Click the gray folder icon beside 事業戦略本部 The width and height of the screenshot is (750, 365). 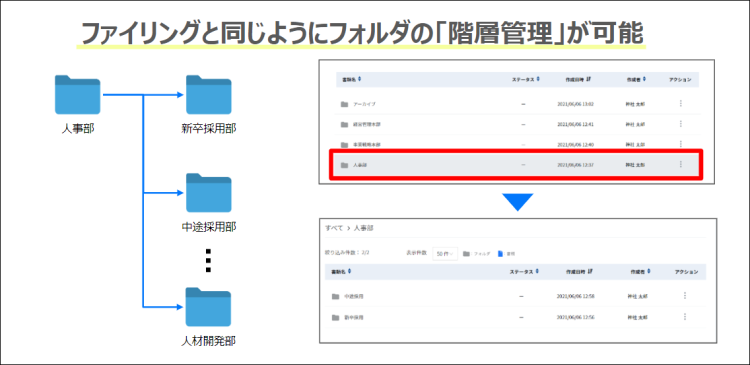[x=344, y=144]
